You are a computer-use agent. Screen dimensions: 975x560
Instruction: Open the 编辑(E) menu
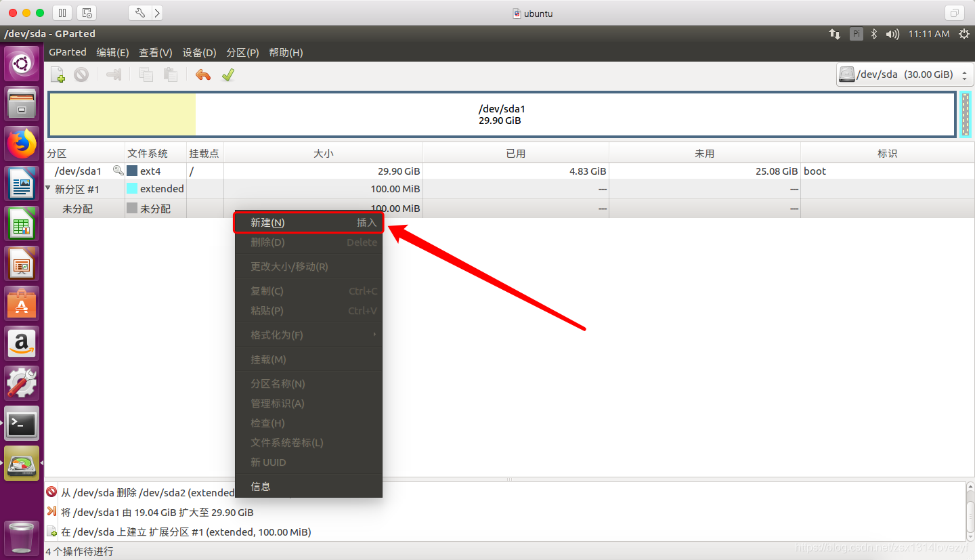pos(112,52)
